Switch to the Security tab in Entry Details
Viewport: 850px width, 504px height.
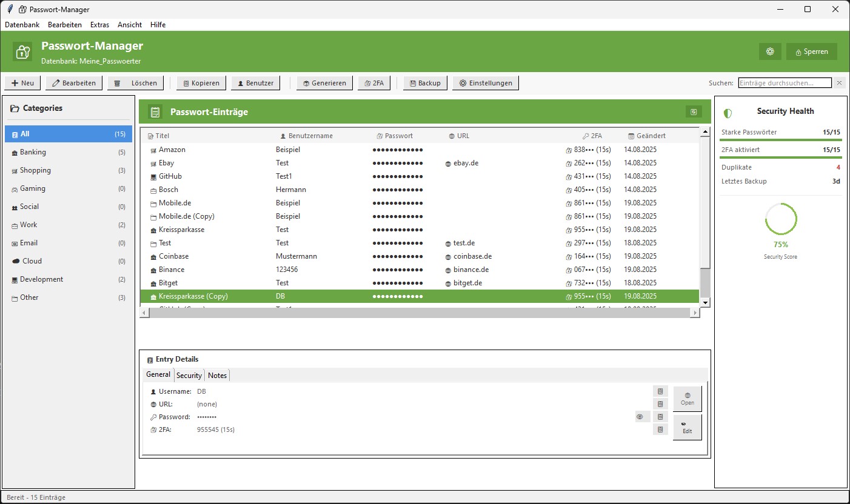189,374
